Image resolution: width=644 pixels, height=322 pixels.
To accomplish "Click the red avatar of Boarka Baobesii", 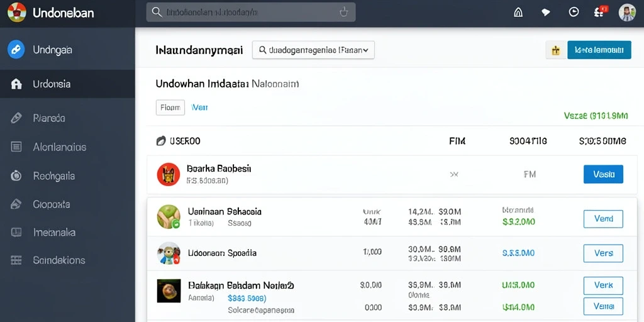I will pyautogui.click(x=169, y=175).
